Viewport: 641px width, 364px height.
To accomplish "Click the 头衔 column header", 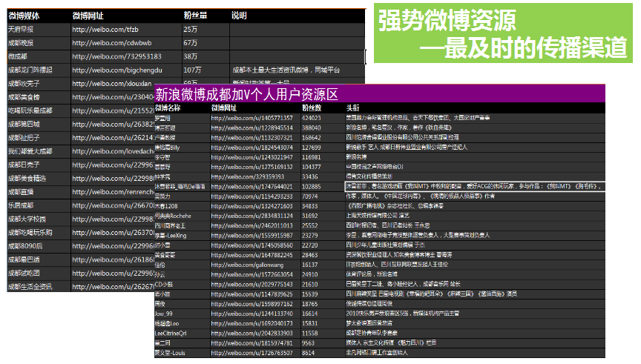I will pyautogui.click(x=353, y=107).
